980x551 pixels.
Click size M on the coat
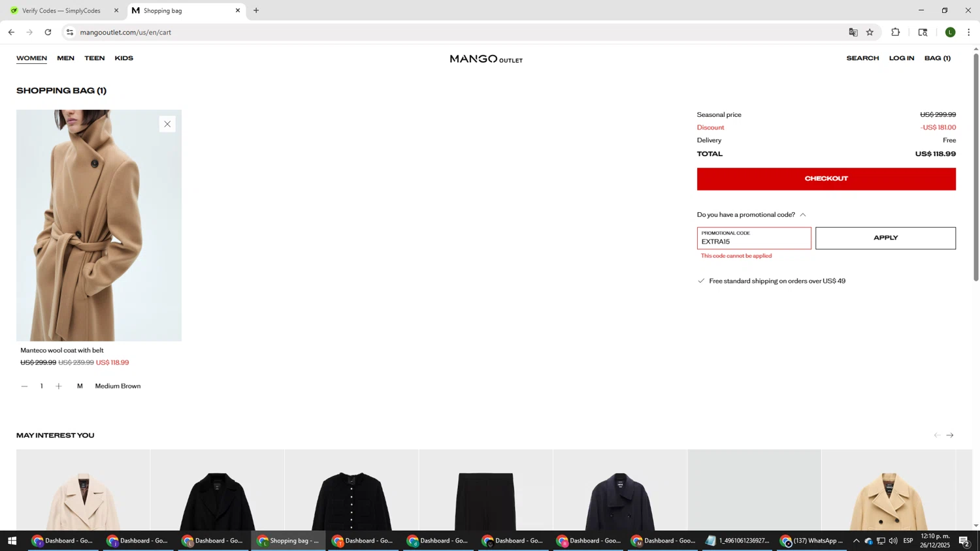[80, 386]
